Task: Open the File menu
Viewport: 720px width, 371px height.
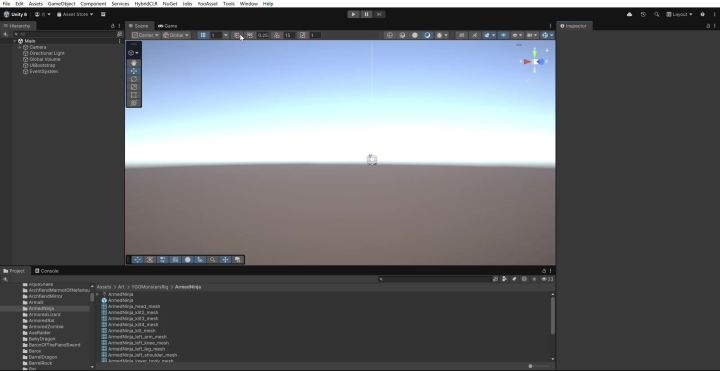Action: tap(6, 4)
